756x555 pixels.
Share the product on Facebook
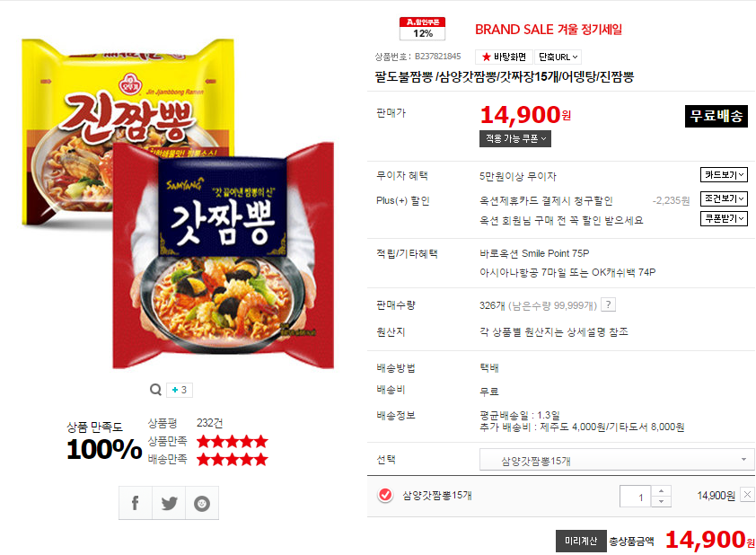pos(136,503)
